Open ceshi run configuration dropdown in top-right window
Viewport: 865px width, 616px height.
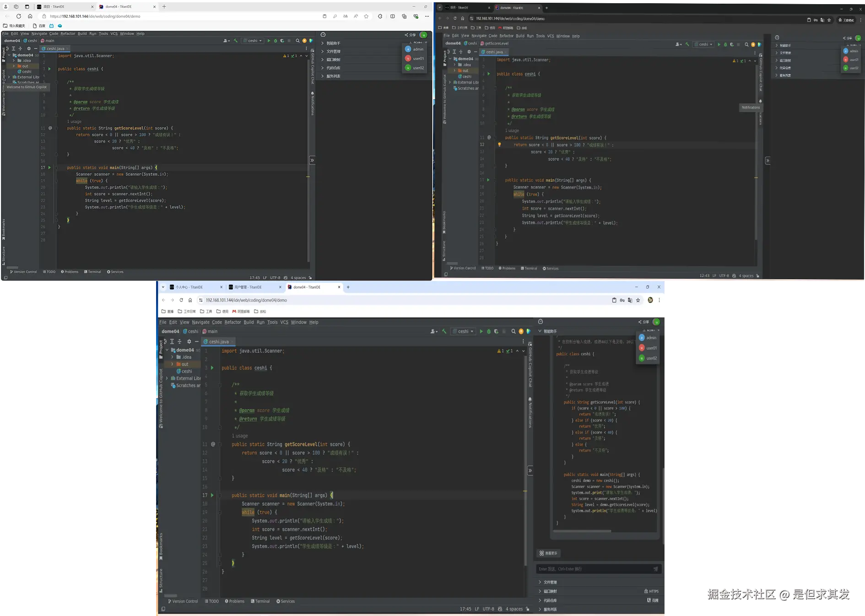704,44
